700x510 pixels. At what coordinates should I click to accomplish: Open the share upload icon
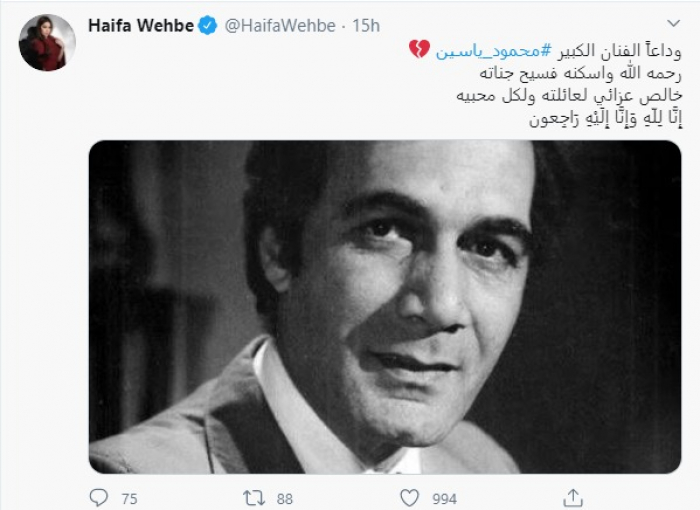[x=573, y=497]
